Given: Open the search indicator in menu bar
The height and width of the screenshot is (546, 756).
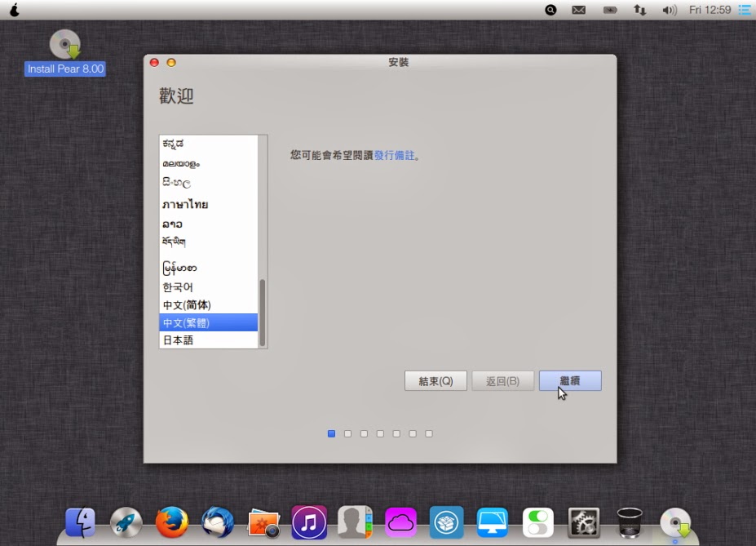Looking at the screenshot, I should (550, 10).
